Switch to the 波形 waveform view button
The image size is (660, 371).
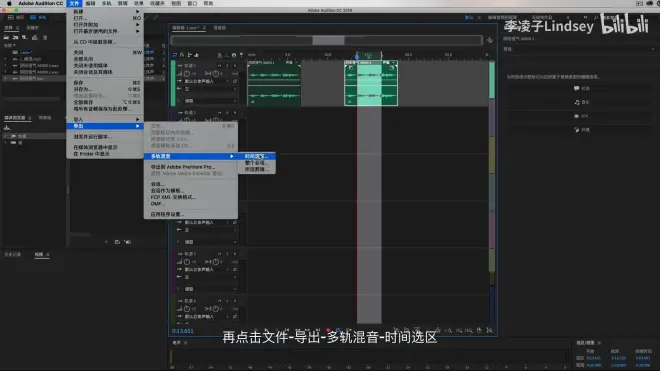(x=16, y=18)
